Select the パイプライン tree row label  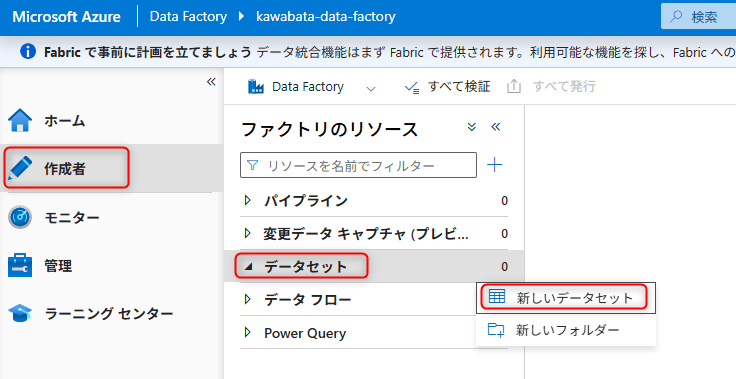[306, 201]
